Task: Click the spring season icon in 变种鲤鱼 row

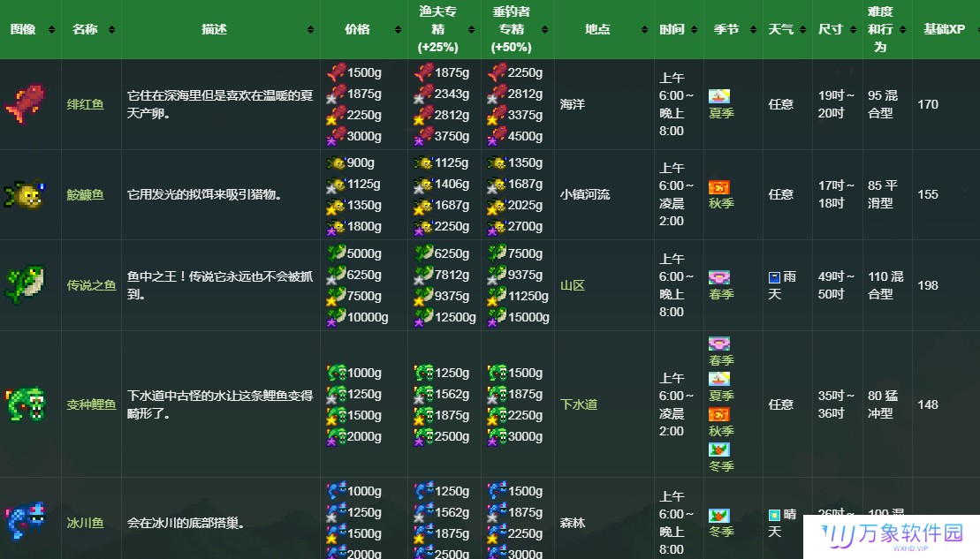Action: 718,344
